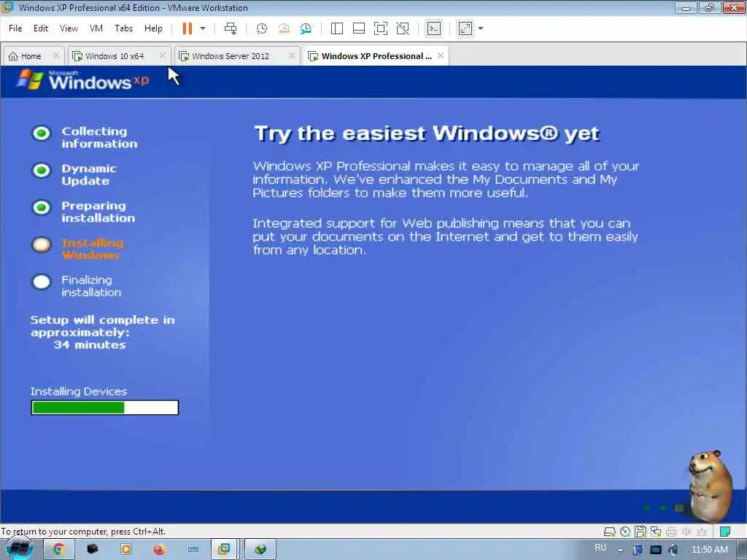This screenshot has height=560, width=747.
Task: Click the 34 minutes remaining text
Action: pos(90,345)
